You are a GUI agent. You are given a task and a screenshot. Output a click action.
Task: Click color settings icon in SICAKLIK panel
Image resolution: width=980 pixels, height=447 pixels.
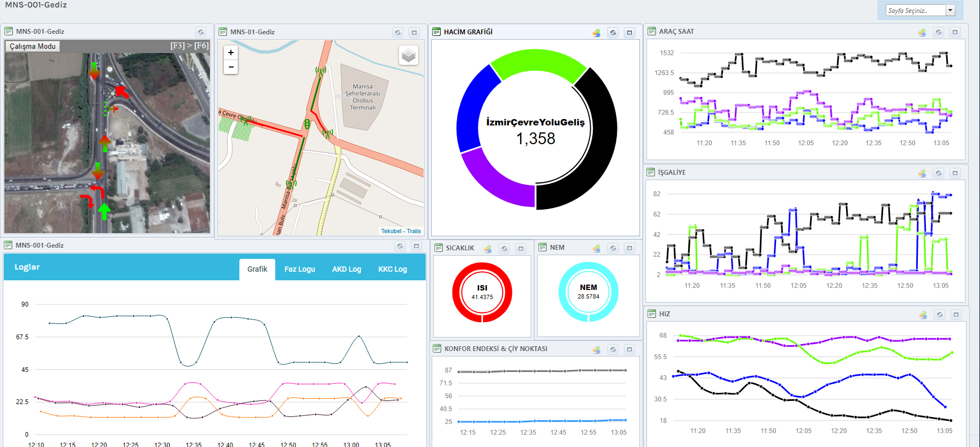pos(488,249)
